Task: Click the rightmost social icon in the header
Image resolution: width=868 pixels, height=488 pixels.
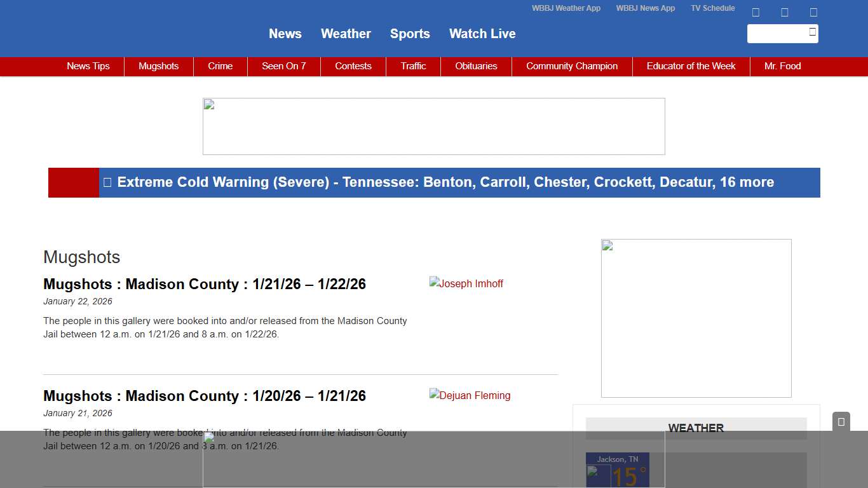Action: coord(813,12)
